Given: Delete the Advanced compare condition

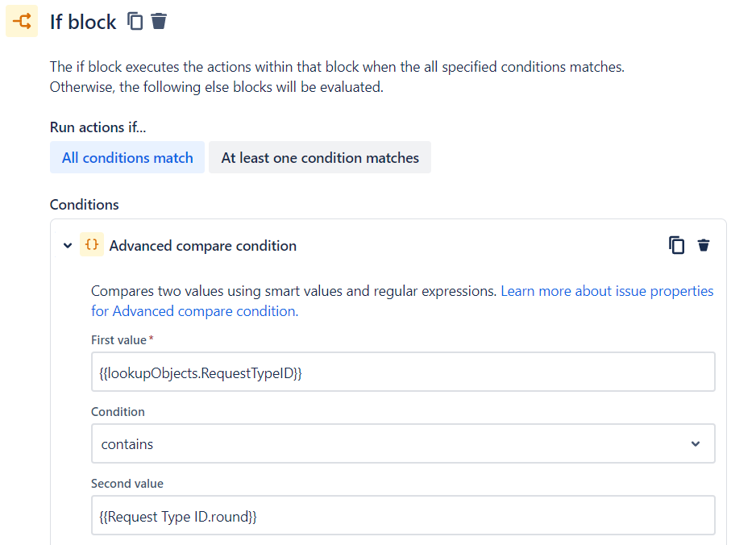Looking at the screenshot, I should [704, 245].
